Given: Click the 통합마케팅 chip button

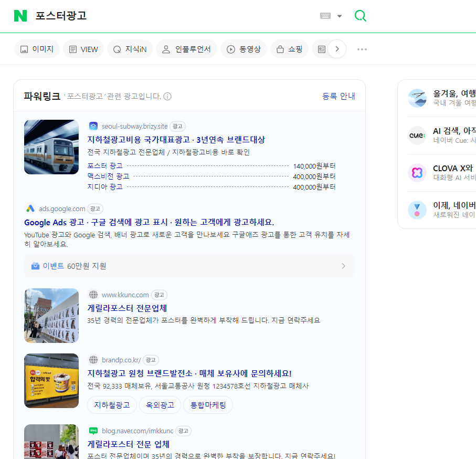Looking at the screenshot, I should tap(208, 405).
